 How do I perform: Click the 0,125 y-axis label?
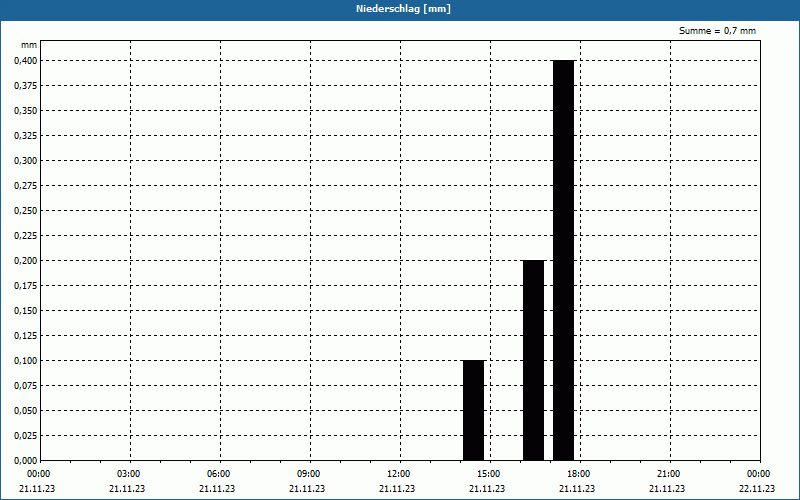tap(26, 336)
